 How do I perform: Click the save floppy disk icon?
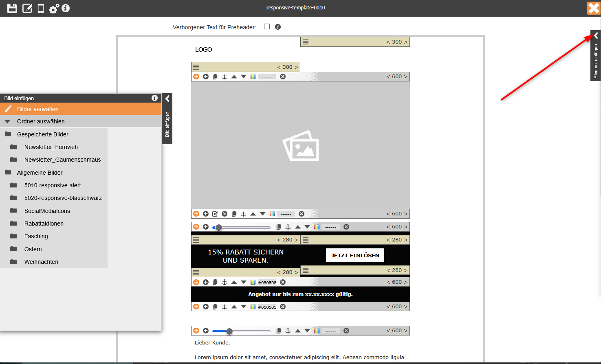coord(12,8)
